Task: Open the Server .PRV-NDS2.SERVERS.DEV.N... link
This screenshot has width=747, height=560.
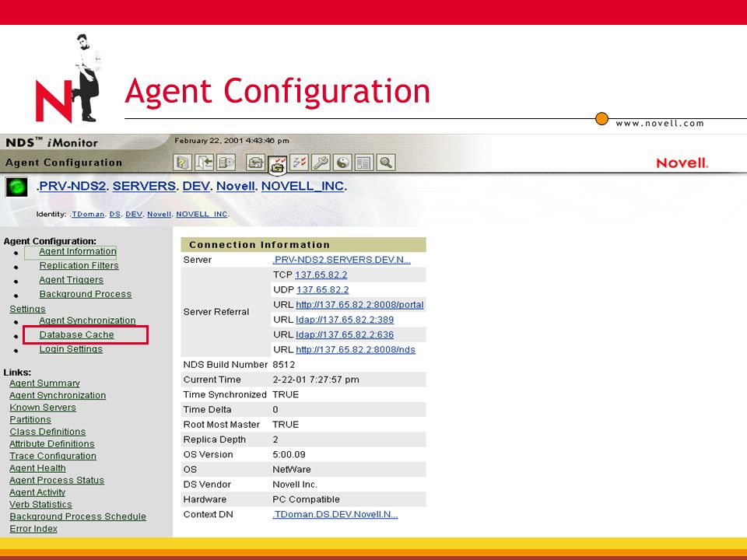Action: (342, 260)
